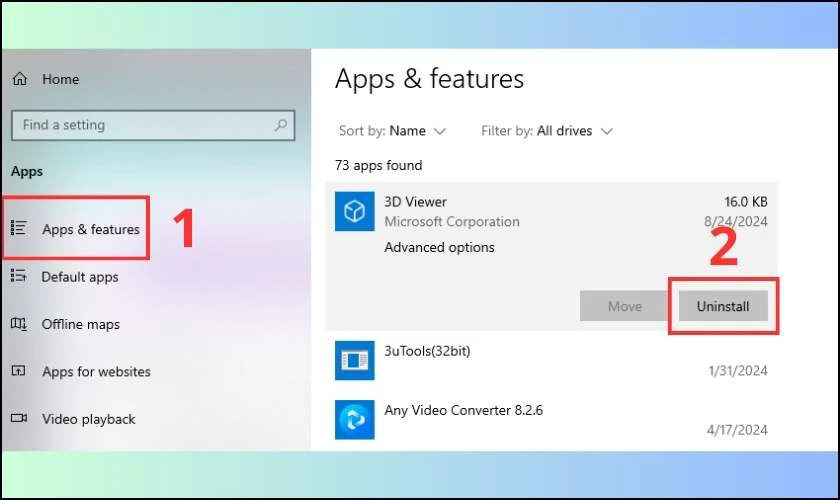Select Apps & features in sidebar
This screenshot has width=840, height=500.
91,229
